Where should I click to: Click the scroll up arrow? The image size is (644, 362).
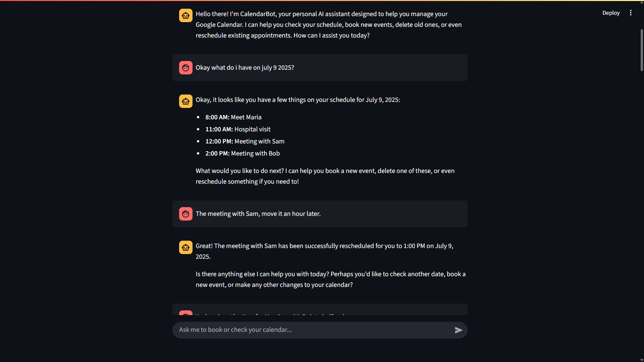(642, 2)
